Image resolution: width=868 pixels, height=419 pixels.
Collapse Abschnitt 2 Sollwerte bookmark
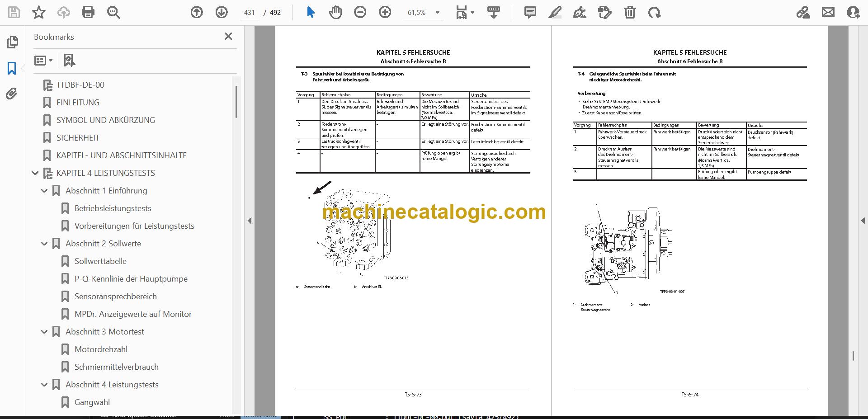pyautogui.click(x=44, y=244)
